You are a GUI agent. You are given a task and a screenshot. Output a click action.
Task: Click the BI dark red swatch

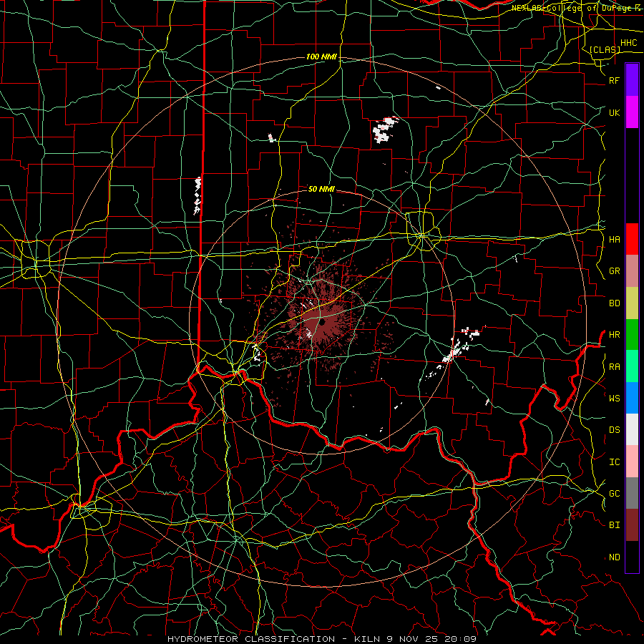632,525
